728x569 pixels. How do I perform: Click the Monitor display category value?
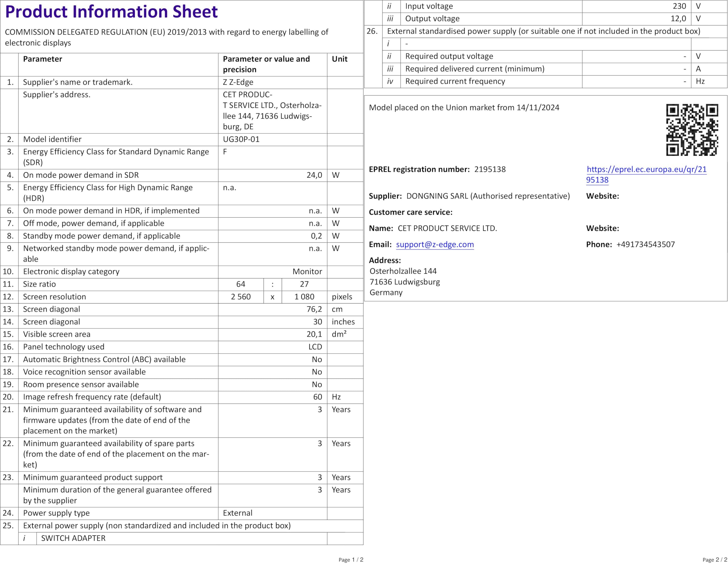click(x=307, y=271)
